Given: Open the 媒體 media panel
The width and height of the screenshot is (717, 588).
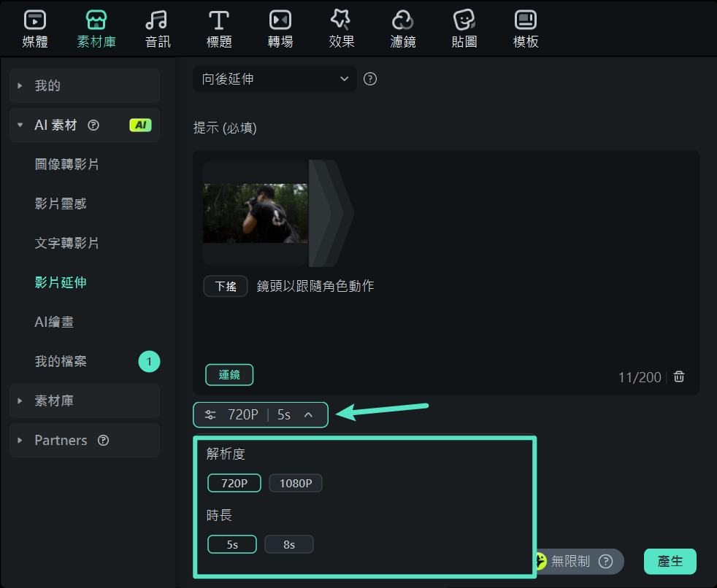Looking at the screenshot, I should click(34, 28).
